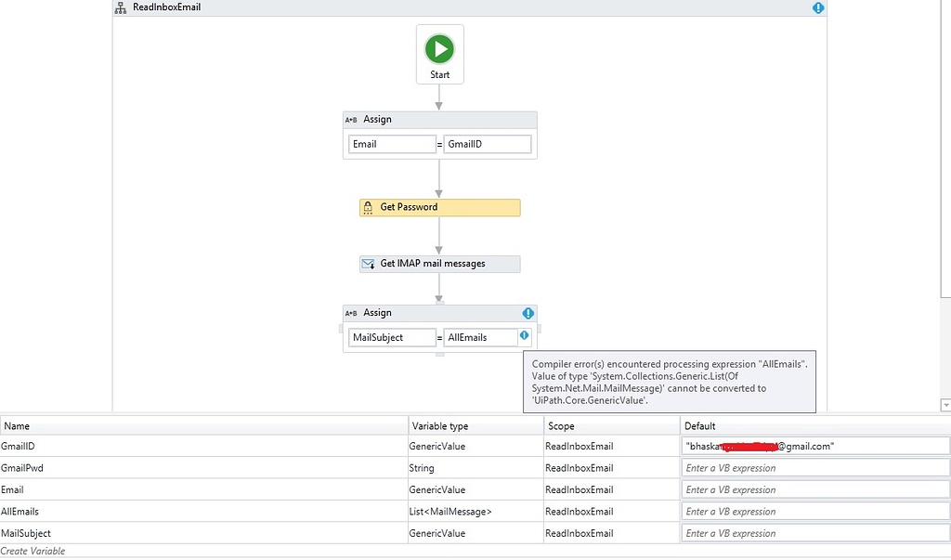Change the variable type of GmailPwd
951x560 pixels.
(474, 467)
